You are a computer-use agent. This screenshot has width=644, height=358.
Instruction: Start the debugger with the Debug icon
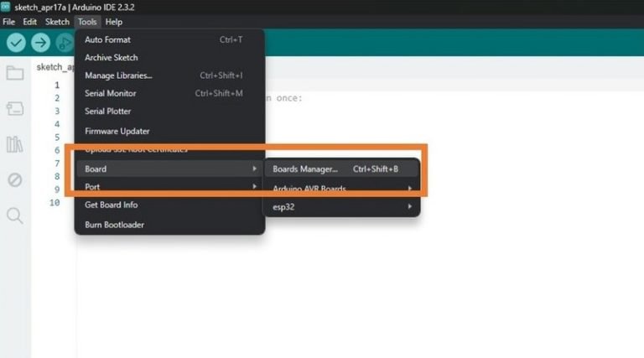tap(65, 43)
